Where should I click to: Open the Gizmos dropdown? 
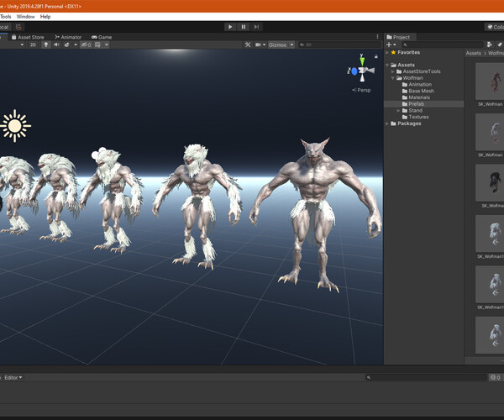click(x=281, y=45)
